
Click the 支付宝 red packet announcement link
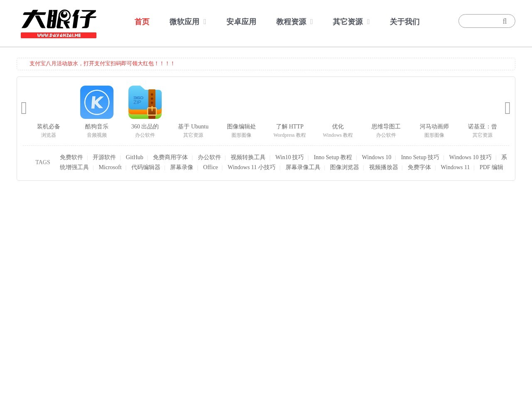pos(102,64)
